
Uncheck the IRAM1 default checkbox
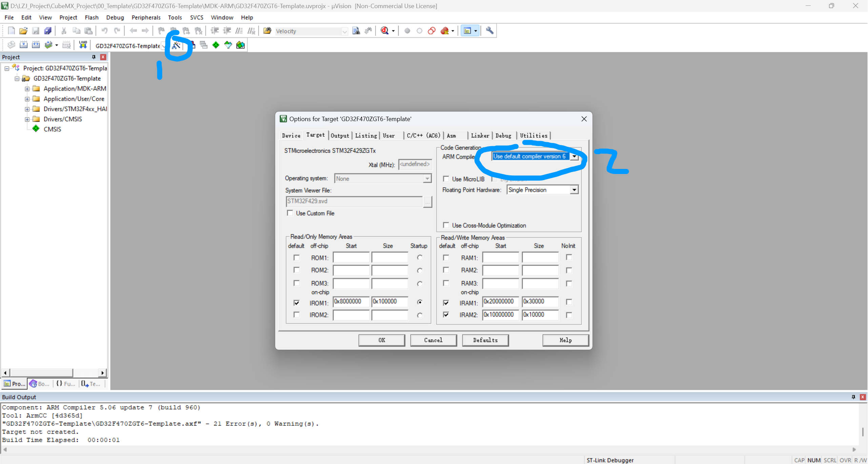tap(446, 303)
